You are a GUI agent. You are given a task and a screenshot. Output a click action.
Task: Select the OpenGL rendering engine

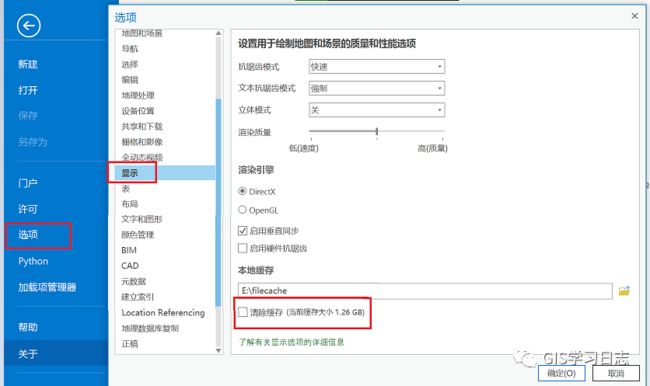pyautogui.click(x=243, y=210)
